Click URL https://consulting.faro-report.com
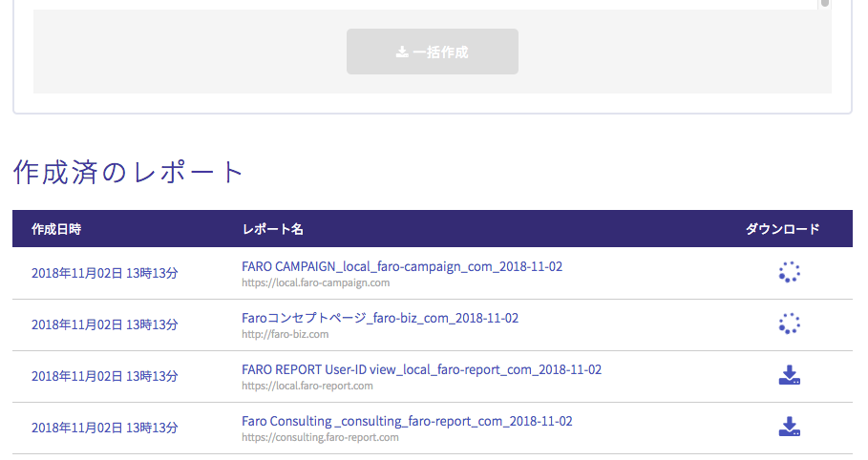868x460 pixels. click(320, 437)
